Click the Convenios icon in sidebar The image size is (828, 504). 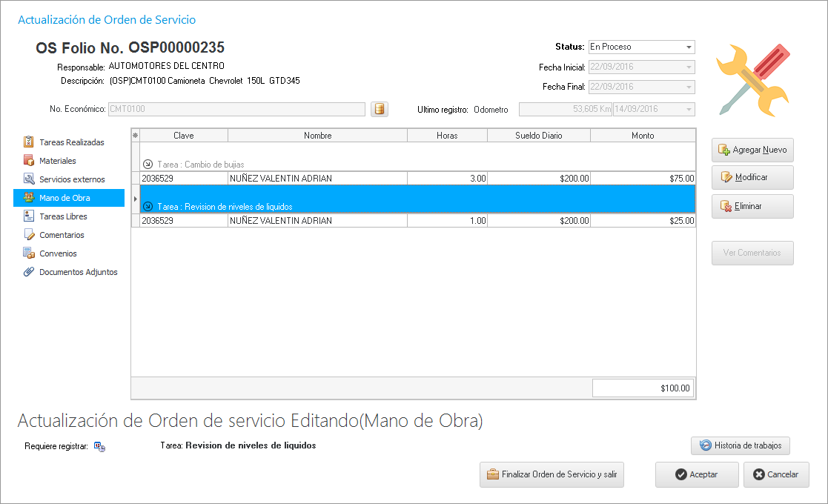[x=29, y=253]
